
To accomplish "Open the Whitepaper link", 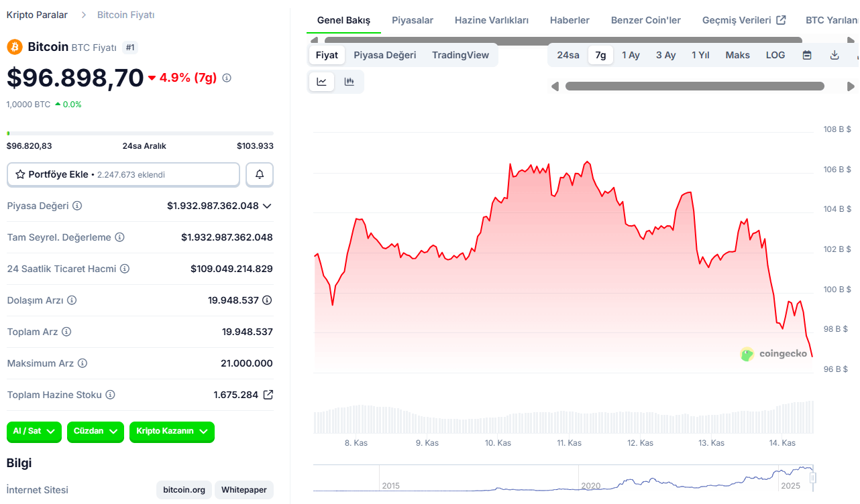I will (x=244, y=490).
